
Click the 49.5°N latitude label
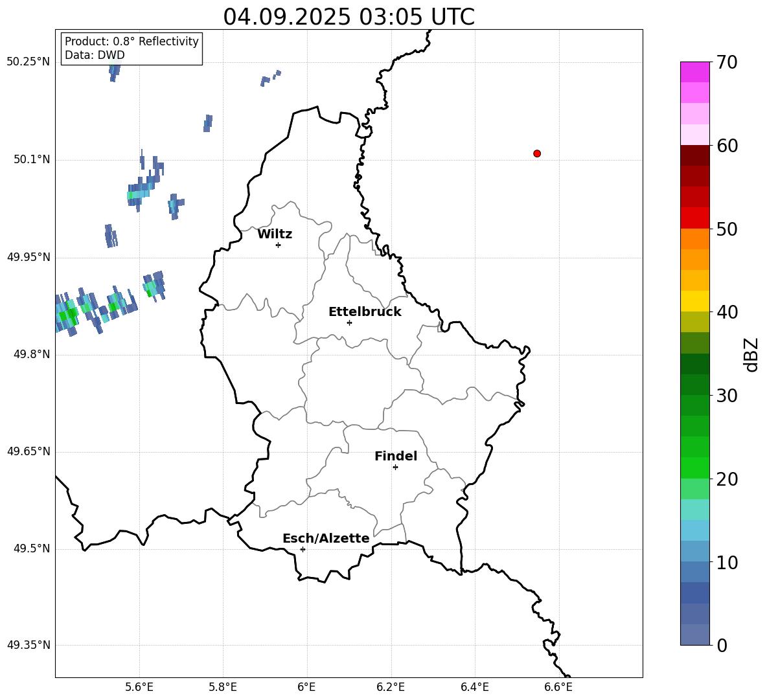click(32, 548)
